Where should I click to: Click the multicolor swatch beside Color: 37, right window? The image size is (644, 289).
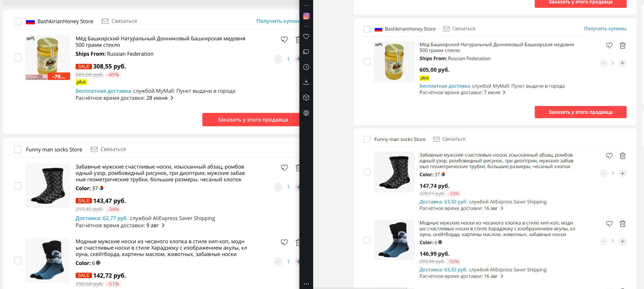pyautogui.click(x=443, y=174)
